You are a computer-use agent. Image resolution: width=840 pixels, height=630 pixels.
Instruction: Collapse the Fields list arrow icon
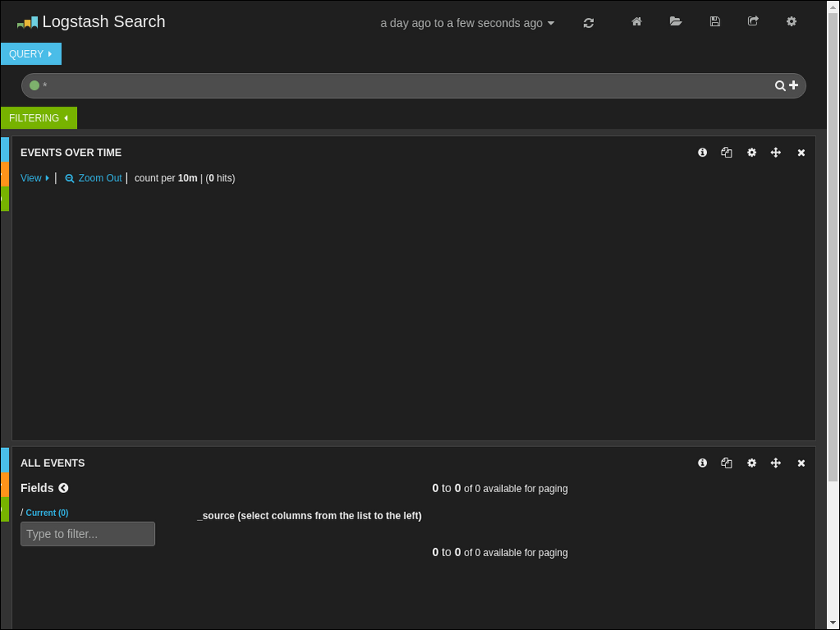pyautogui.click(x=63, y=488)
